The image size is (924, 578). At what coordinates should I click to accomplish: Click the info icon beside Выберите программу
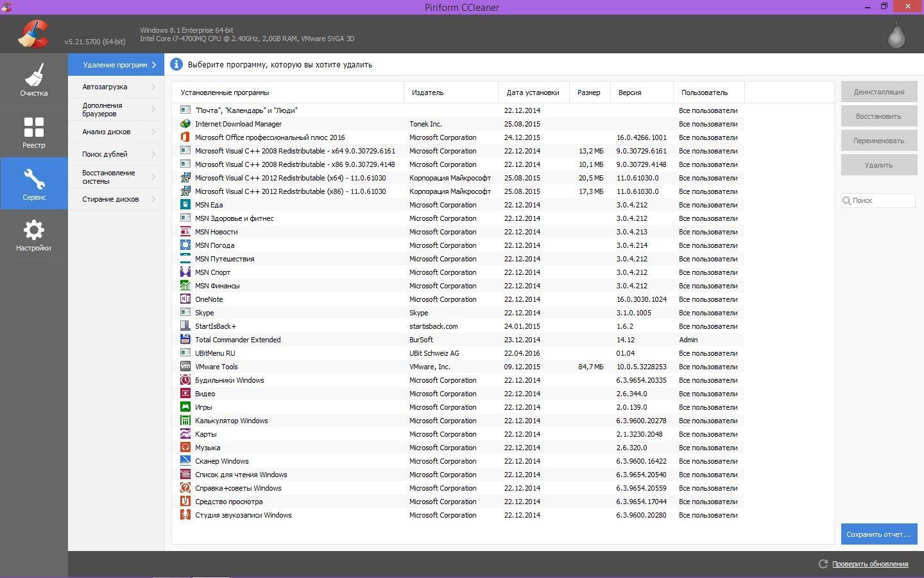(176, 64)
